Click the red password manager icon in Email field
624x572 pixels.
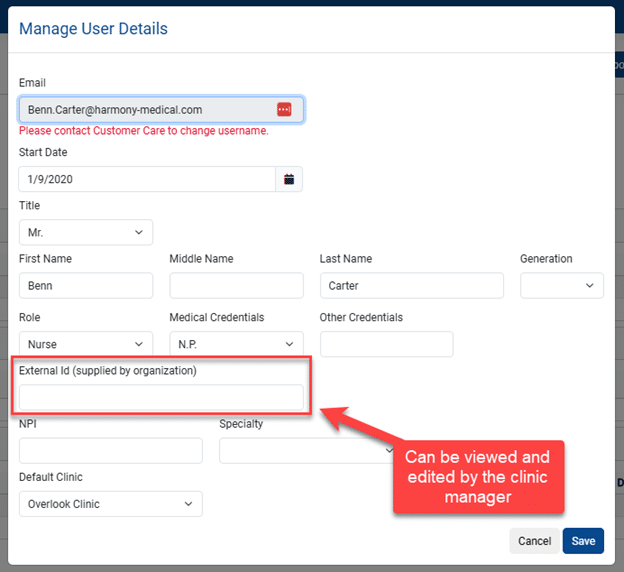pos(284,109)
